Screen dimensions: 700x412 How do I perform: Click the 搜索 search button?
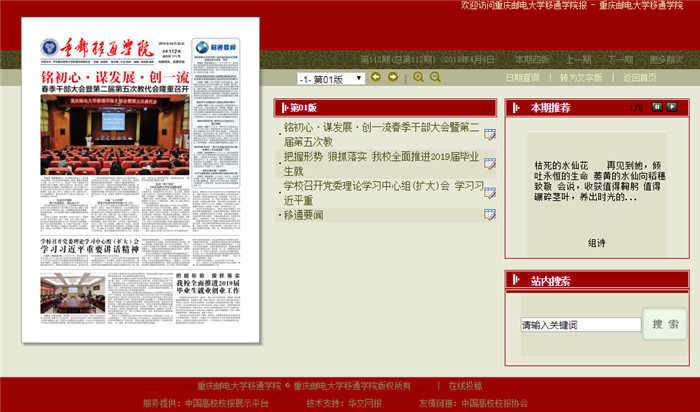coord(665,324)
